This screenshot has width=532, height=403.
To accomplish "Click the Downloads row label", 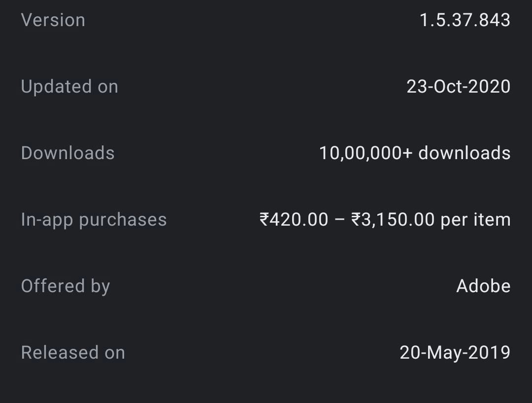I will click(x=67, y=153).
